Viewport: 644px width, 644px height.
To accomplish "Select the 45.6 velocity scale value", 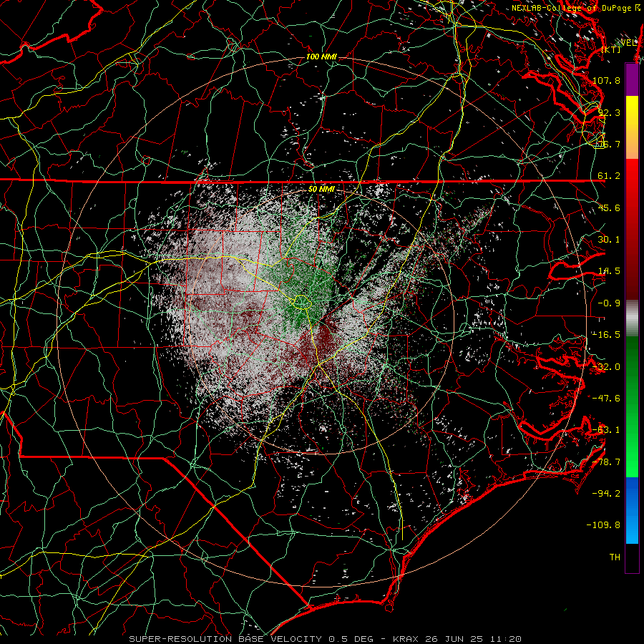I will pyautogui.click(x=609, y=208).
